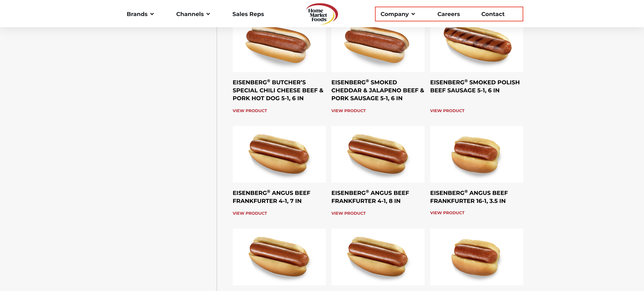Click the Butcher's Special Chili Cheese title
This screenshot has height=291, width=644.
coord(278,90)
